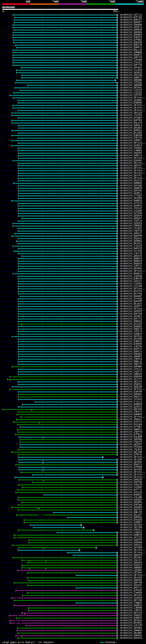This screenshot has width=146, height=644.
Task: Select hit label UniRef100_P53549
Action: click(131, 447)
